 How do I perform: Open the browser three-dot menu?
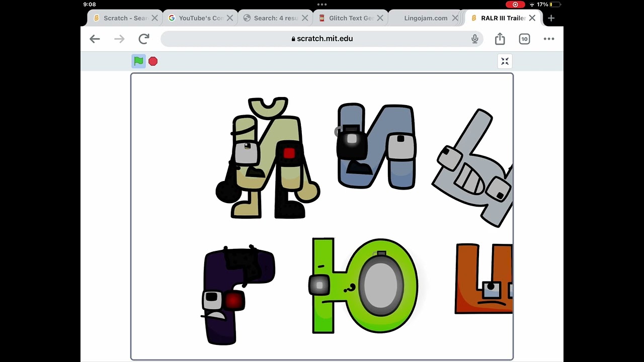[x=549, y=39]
